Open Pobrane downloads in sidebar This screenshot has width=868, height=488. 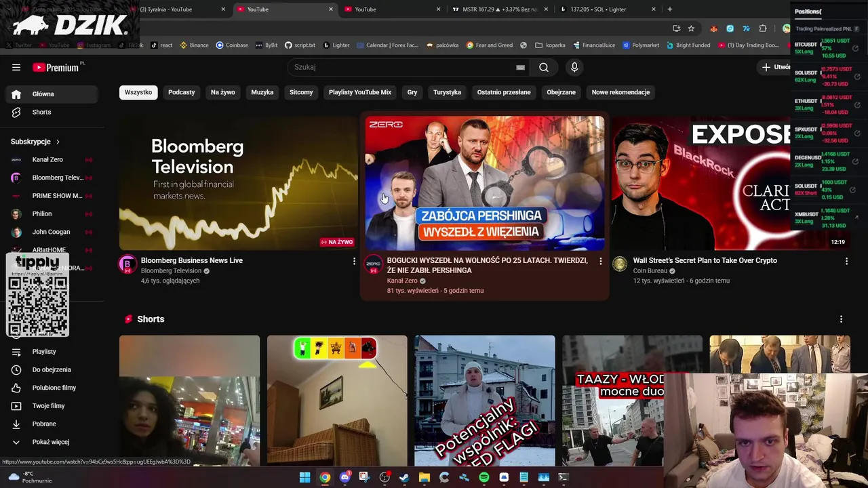coord(52,424)
